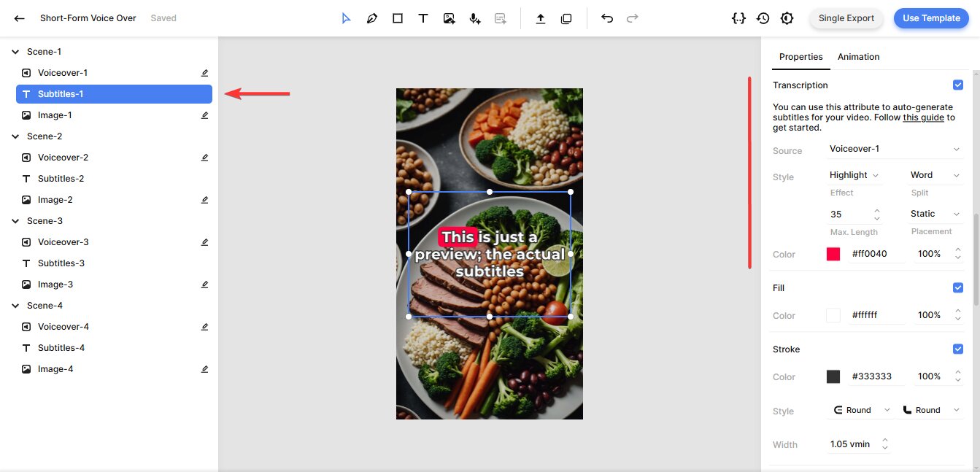Switch to the Animation tab
980x472 pixels.
coord(858,57)
